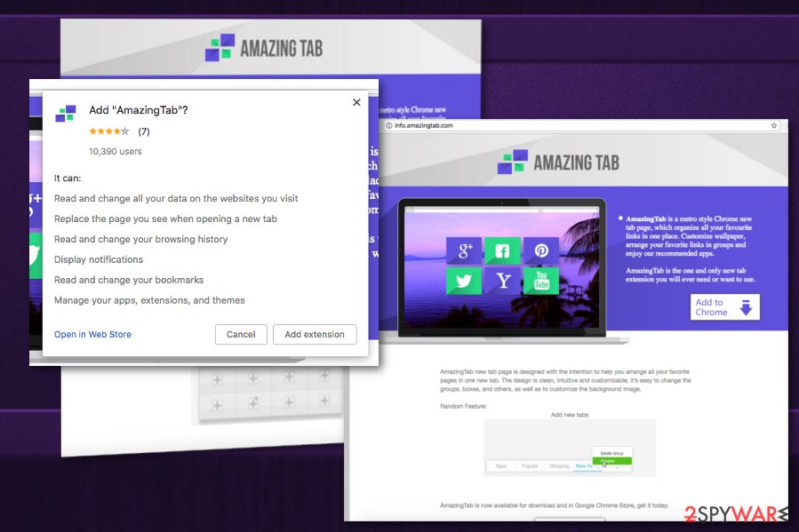Click 'Replace the page you see' permission
The width and height of the screenshot is (799, 532).
165,218
